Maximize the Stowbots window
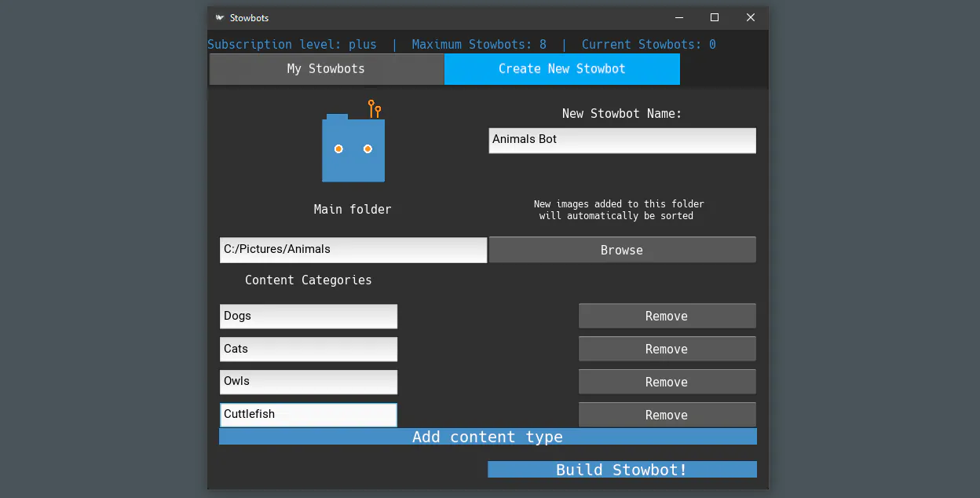980x498 pixels. point(715,17)
